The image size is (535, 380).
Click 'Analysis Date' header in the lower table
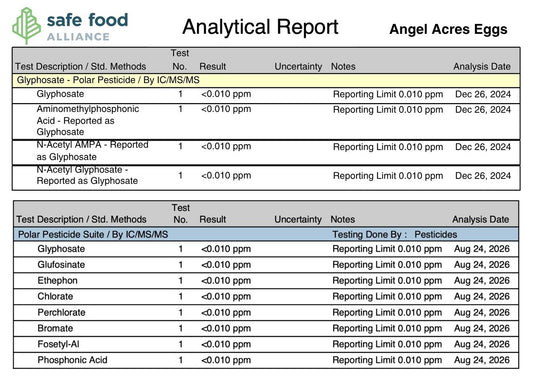click(481, 219)
